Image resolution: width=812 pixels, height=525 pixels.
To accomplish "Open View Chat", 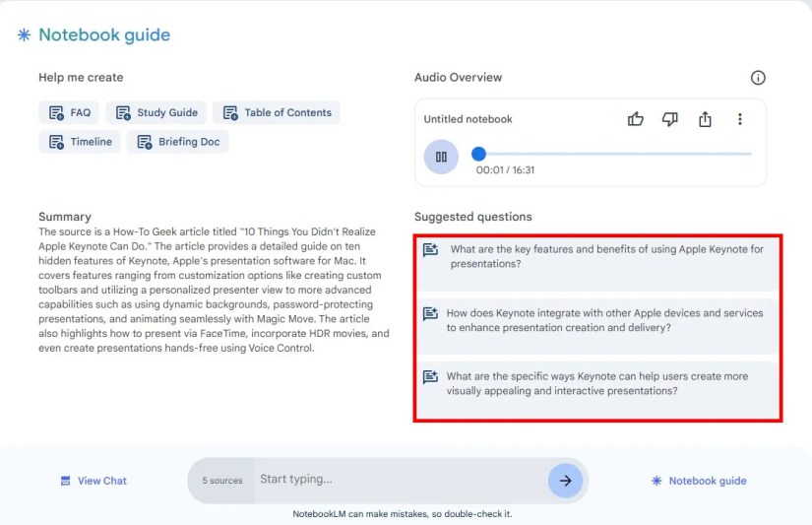I will 94,481.
